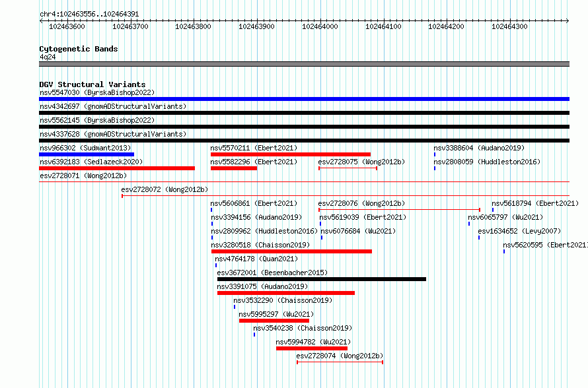The height and width of the screenshot is (388, 588).
Task: Click right arrowhead of coordinate ruler
Action: (x=568, y=21)
